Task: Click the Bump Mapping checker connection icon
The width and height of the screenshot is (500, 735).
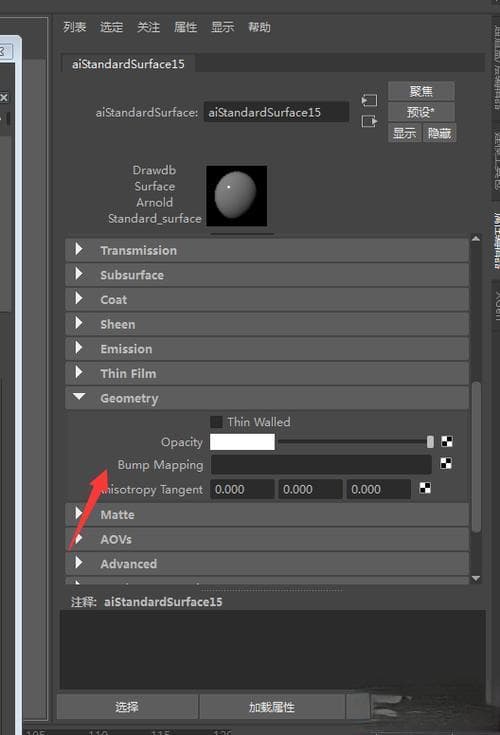Action: [x=446, y=464]
